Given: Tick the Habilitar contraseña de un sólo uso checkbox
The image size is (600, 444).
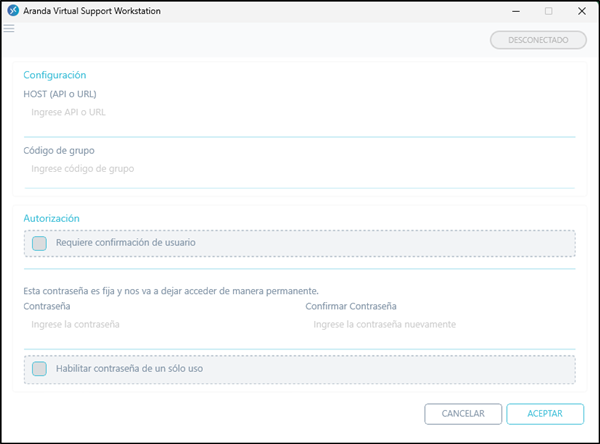Looking at the screenshot, I should (39, 369).
